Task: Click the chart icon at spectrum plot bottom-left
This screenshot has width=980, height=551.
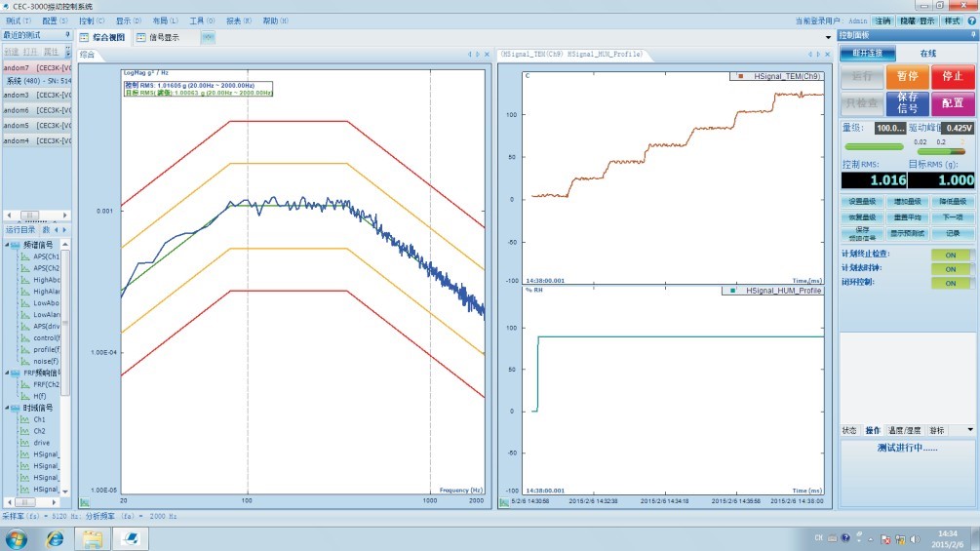Action: point(85,502)
